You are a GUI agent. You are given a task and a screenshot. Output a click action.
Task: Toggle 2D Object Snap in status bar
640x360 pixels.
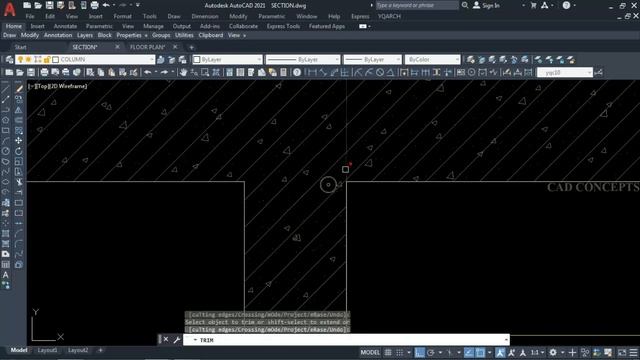[x=480, y=352]
